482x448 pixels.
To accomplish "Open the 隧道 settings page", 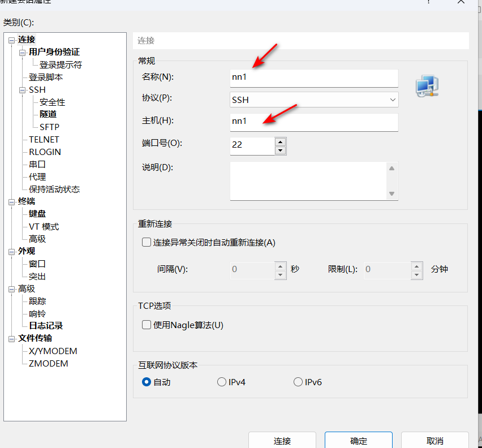I will click(x=48, y=114).
